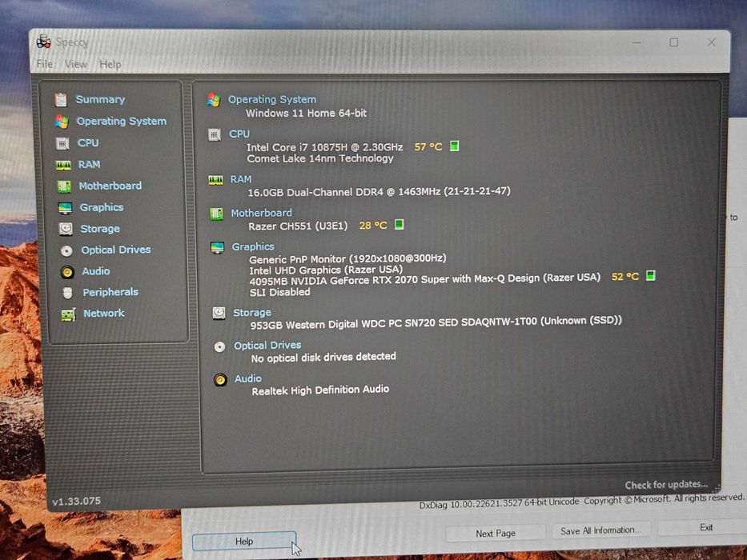Click the CPU temperature indicator next to 57 °C
The width and height of the screenshot is (747, 560).
pos(454,146)
